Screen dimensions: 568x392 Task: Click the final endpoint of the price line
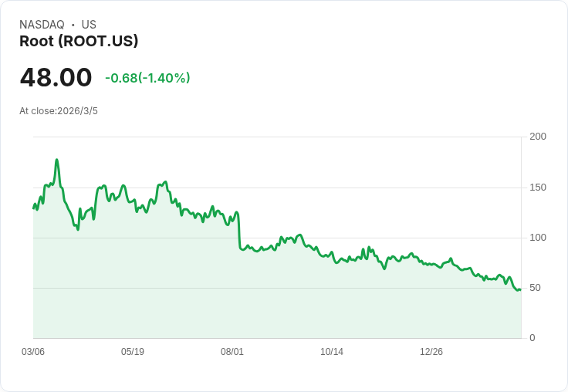coord(520,289)
